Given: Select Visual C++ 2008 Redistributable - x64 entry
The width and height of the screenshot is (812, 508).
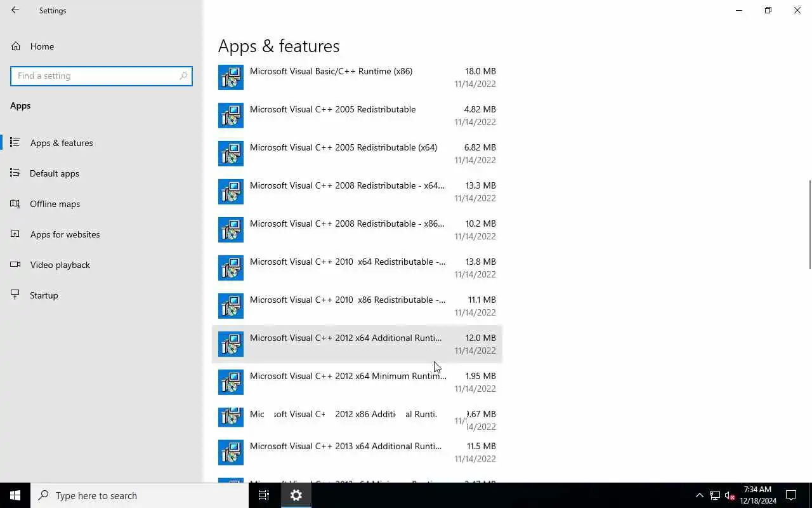Looking at the screenshot, I should (357, 192).
